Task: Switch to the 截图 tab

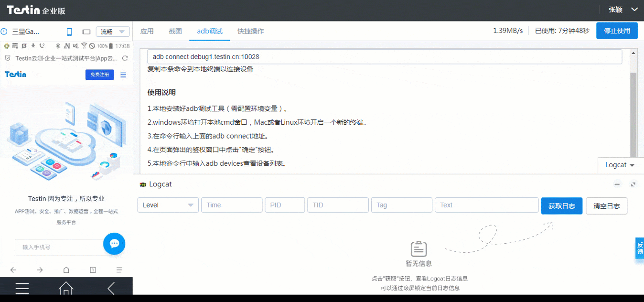Action: pos(175,31)
